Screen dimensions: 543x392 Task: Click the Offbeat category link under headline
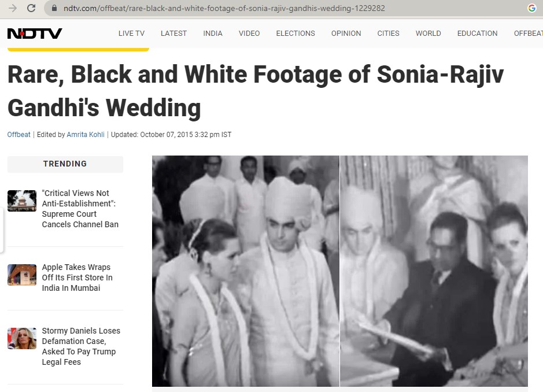[19, 134]
